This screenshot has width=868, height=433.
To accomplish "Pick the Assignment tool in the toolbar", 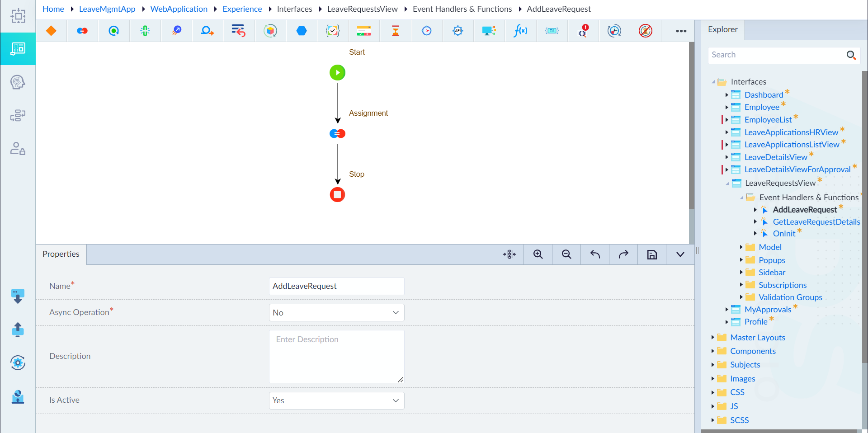I will (x=82, y=31).
